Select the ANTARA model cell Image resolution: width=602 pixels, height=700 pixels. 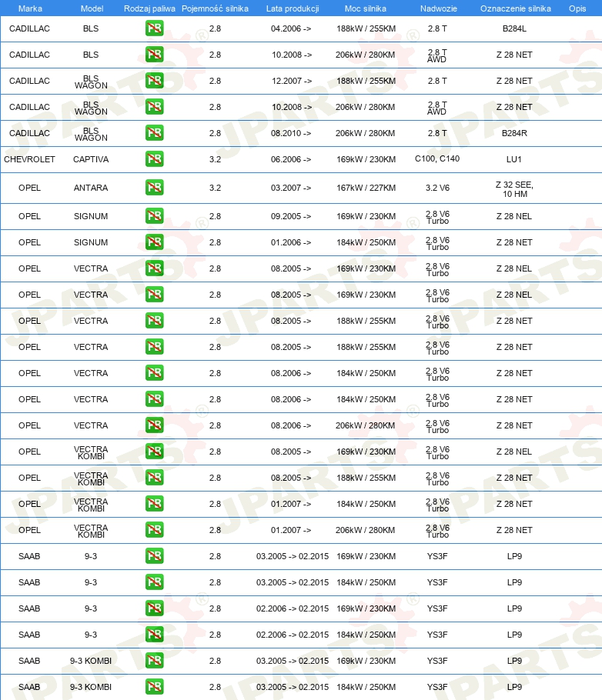click(91, 188)
